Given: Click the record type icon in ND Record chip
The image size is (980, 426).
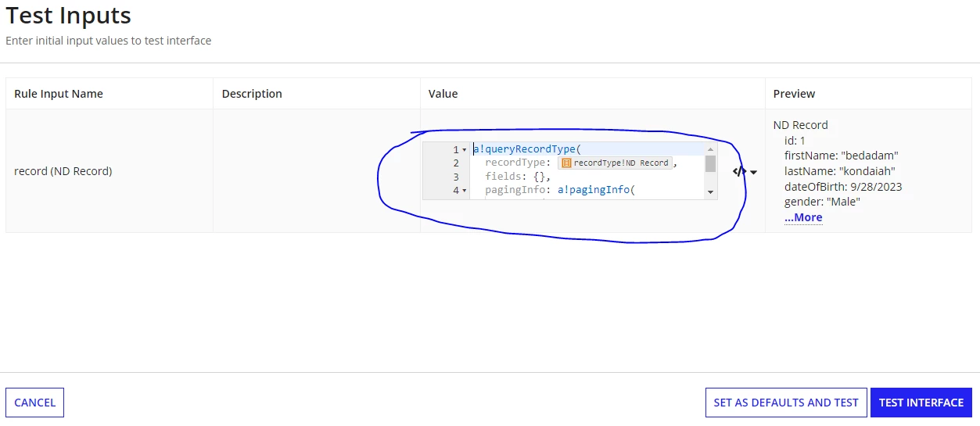Looking at the screenshot, I should tap(566, 163).
